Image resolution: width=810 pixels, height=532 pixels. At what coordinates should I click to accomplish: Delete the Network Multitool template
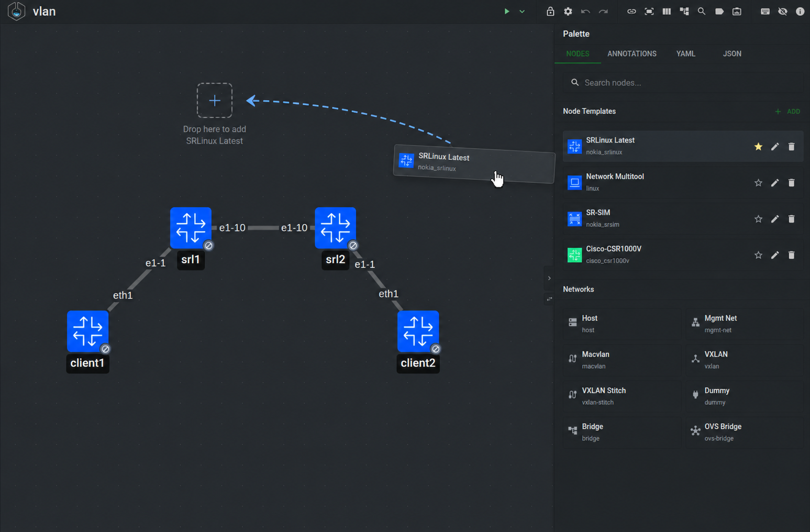click(x=791, y=183)
